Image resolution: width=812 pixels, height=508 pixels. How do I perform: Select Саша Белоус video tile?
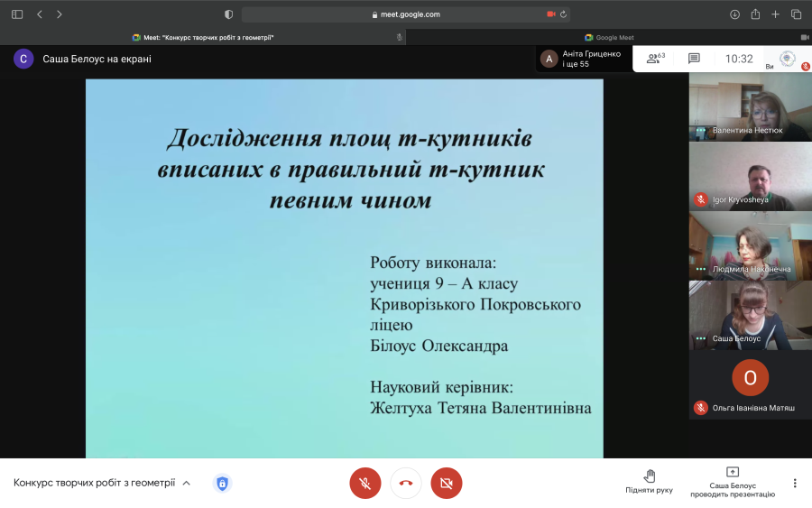[751, 316]
